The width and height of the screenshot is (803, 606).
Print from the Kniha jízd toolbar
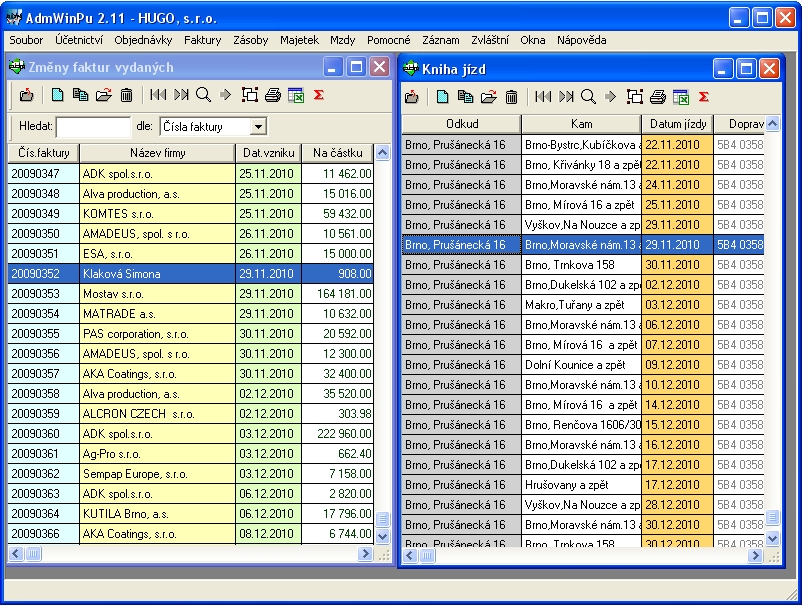(x=658, y=97)
